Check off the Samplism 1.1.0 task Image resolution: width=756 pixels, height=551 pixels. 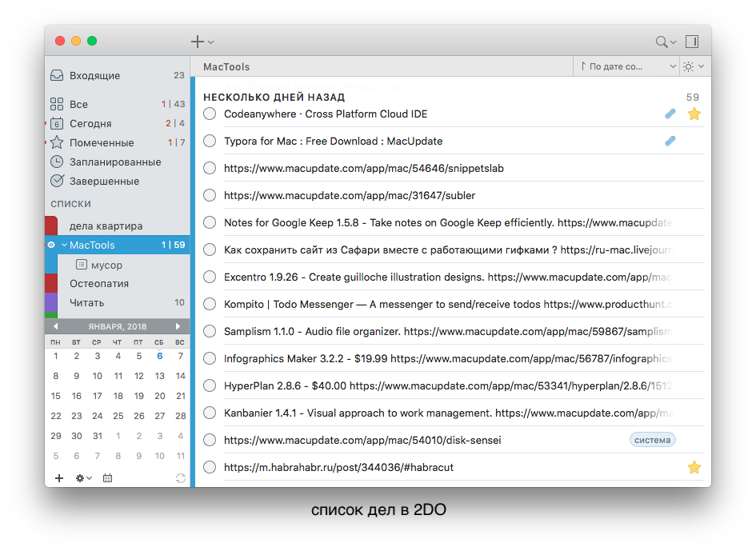(210, 332)
